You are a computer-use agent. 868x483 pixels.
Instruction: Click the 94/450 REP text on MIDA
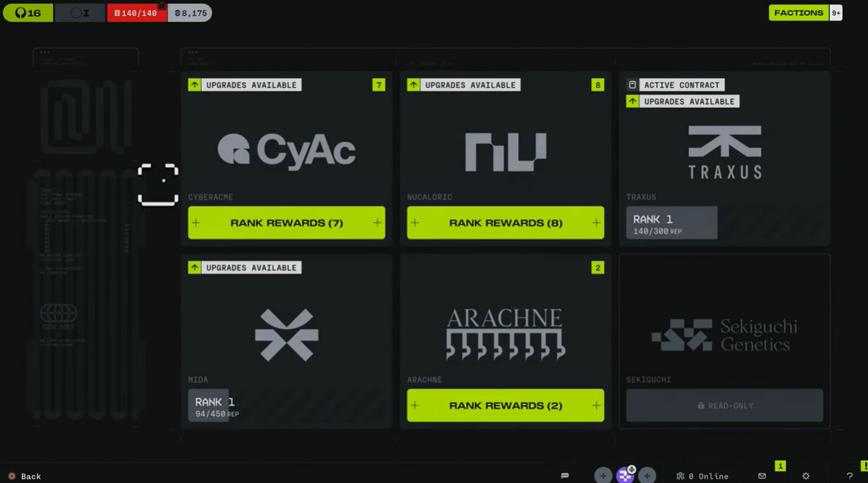pyautogui.click(x=217, y=414)
